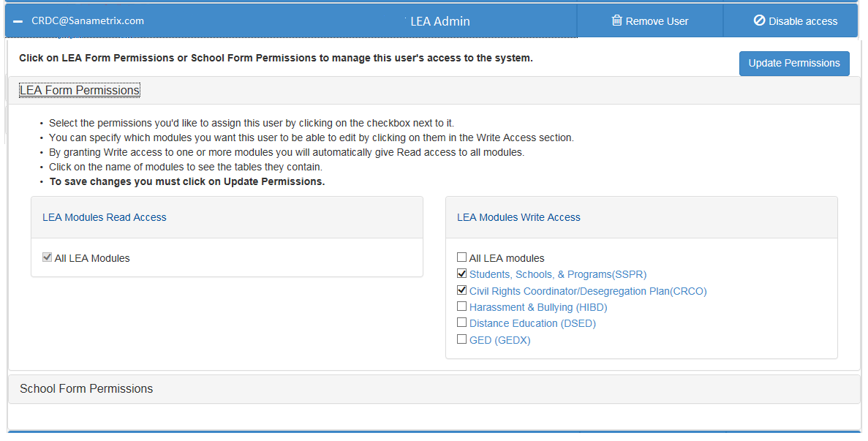Open Students, Schools, & Programs(SSPR) module link
The image size is (868, 441).
558,275
